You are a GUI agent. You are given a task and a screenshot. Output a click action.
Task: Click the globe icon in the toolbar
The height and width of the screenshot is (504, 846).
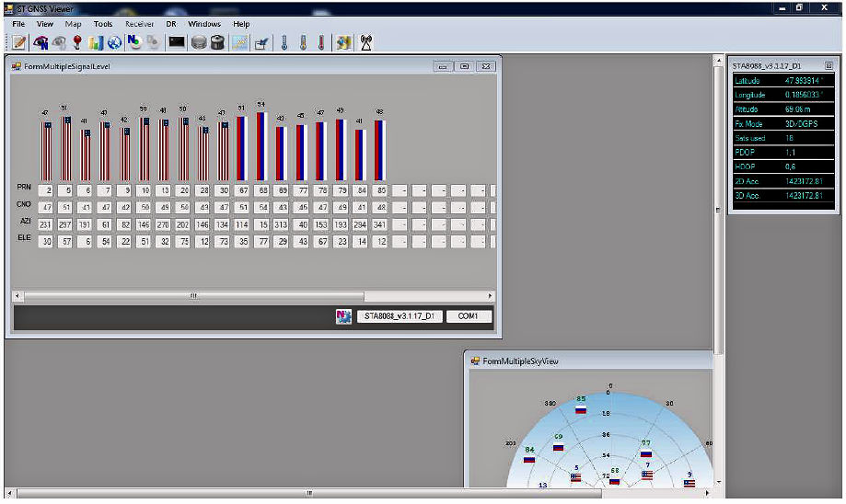[x=114, y=42]
